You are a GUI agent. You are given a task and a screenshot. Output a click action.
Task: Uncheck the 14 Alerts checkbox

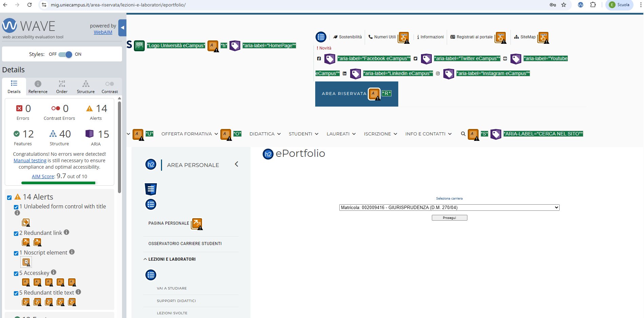(9, 198)
